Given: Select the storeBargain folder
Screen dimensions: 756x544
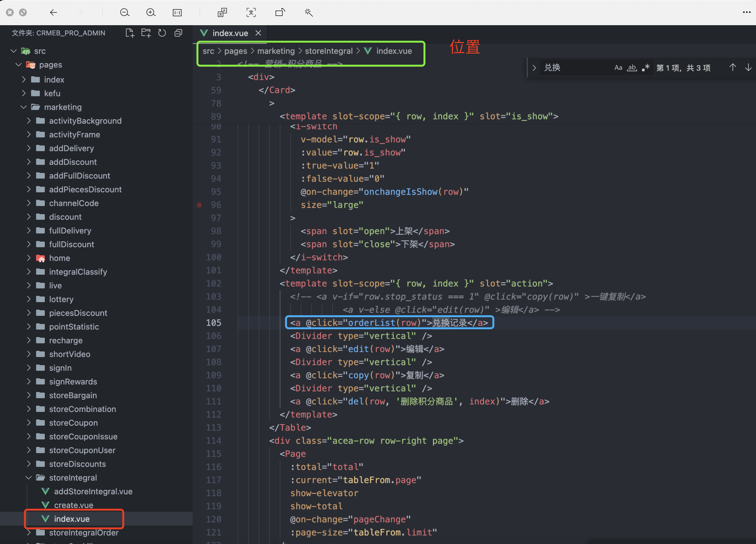Looking at the screenshot, I should [73, 395].
